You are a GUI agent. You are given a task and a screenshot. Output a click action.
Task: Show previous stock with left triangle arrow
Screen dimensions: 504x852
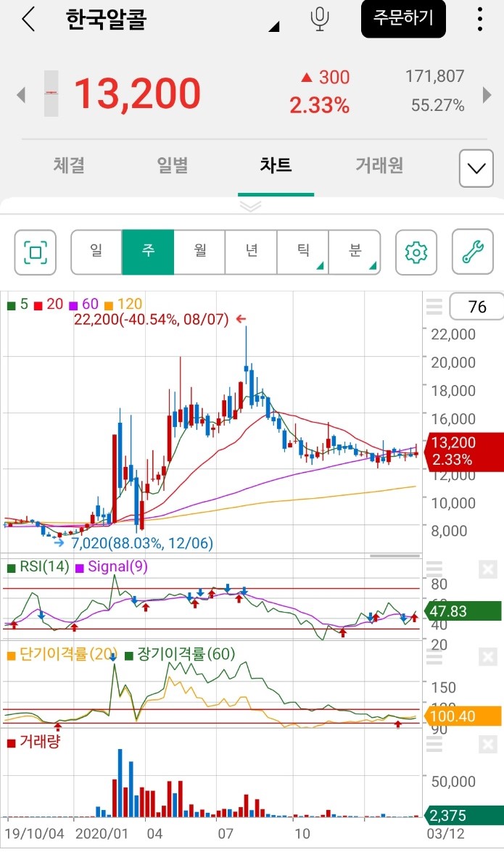point(21,95)
